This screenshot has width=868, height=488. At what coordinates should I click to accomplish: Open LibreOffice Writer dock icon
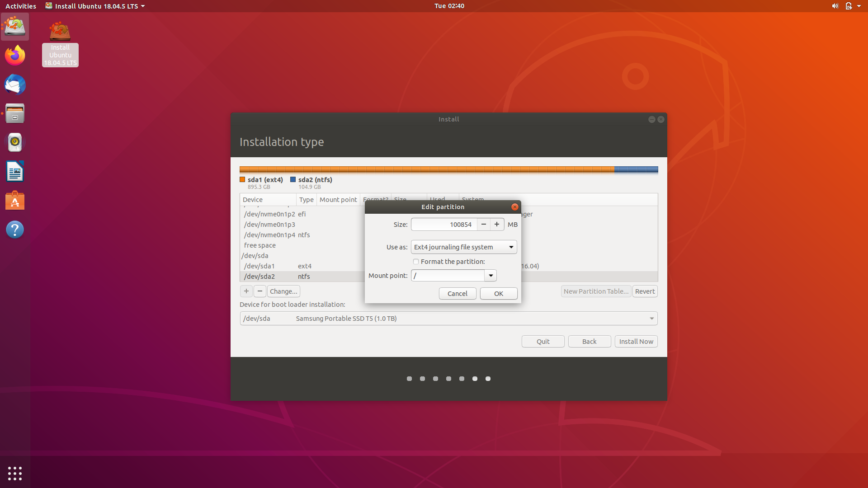pyautogui.click(x=15, y=172)
